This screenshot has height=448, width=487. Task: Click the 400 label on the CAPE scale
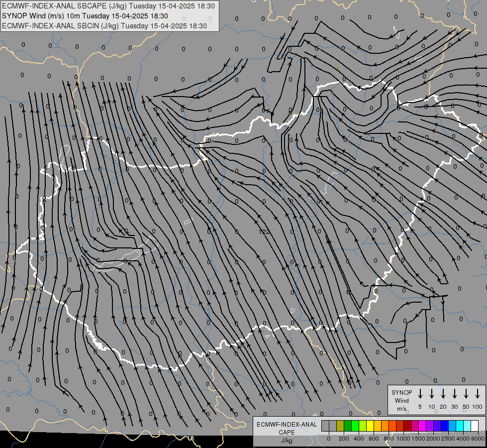coord(359,439)
